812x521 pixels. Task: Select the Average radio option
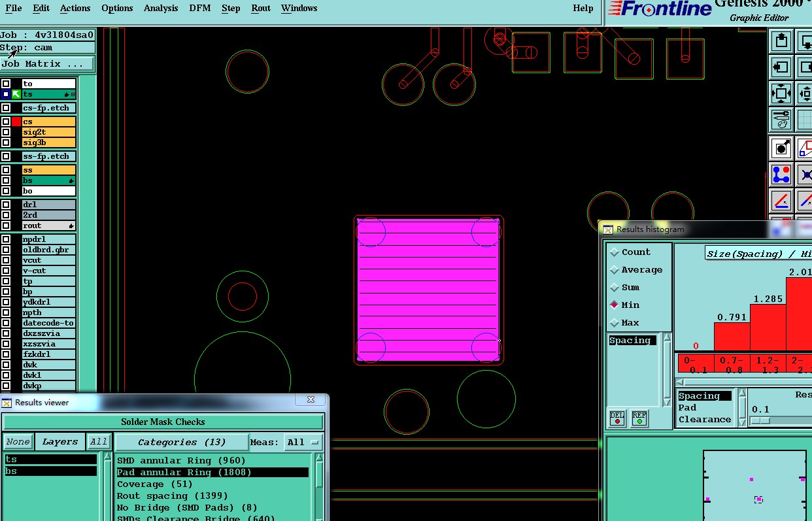(x=615, y=270)
